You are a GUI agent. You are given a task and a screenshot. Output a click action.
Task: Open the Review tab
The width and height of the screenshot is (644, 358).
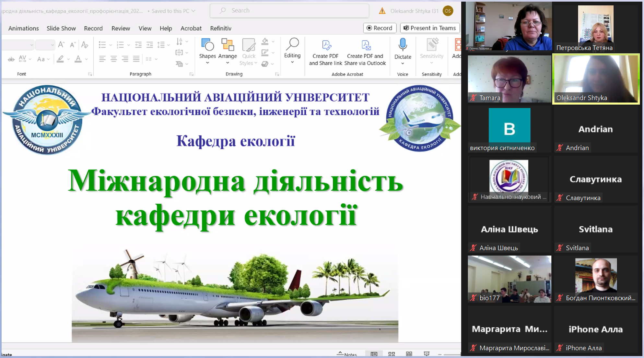(x=121, y=28)
